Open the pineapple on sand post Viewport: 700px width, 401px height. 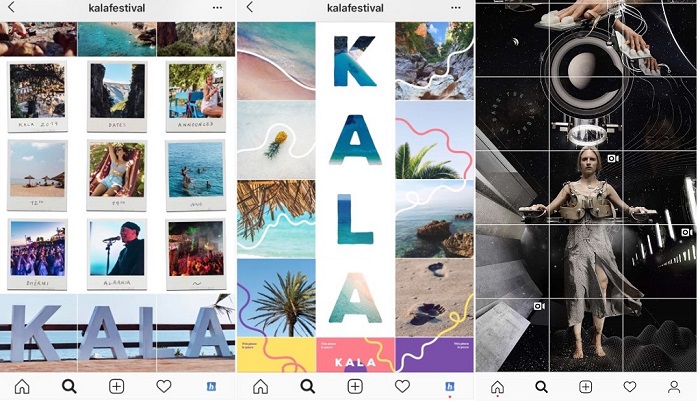point(276,140)
